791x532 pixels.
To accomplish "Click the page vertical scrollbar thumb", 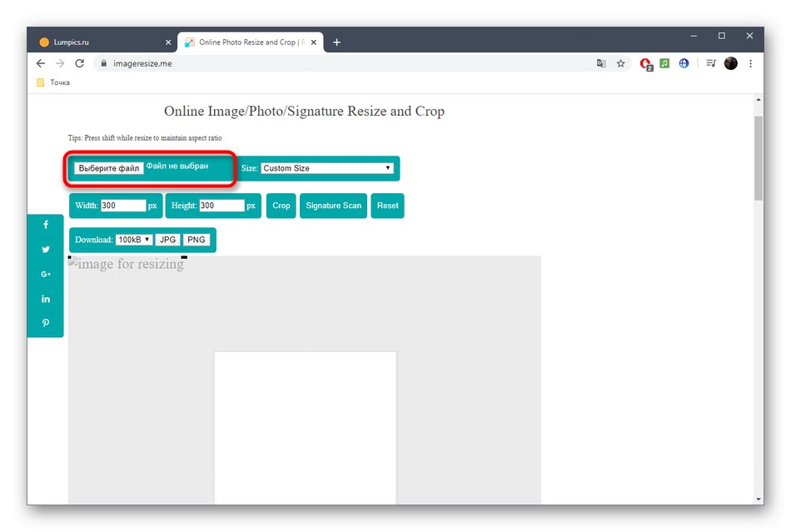I will [759, 158].
